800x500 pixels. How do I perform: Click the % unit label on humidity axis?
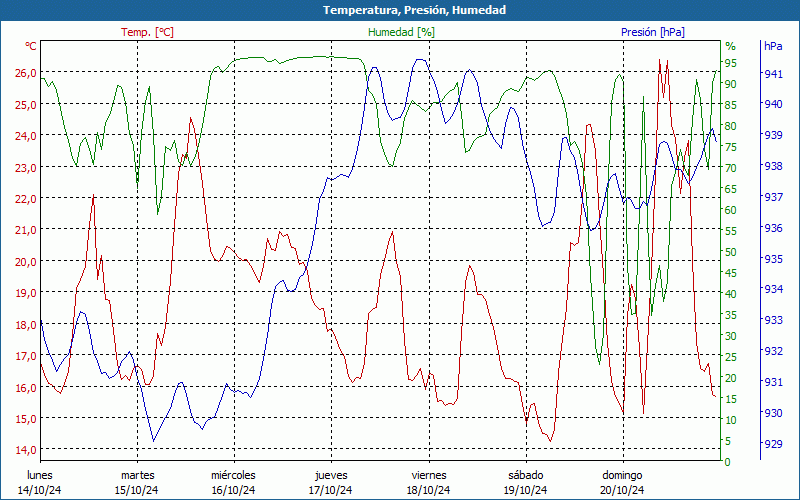coord(731,46)
